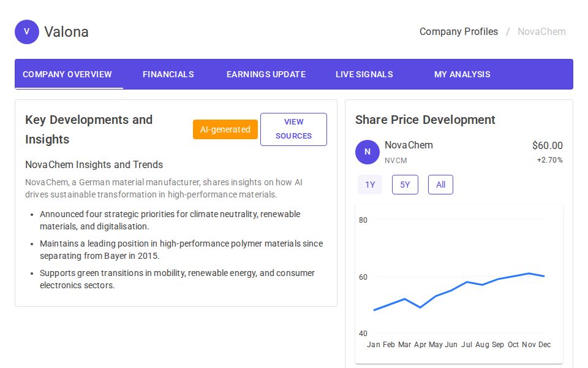This screenshot has height=368, width=588.
Task: Click the Share Price Development title
Action: tap(425, 120)
